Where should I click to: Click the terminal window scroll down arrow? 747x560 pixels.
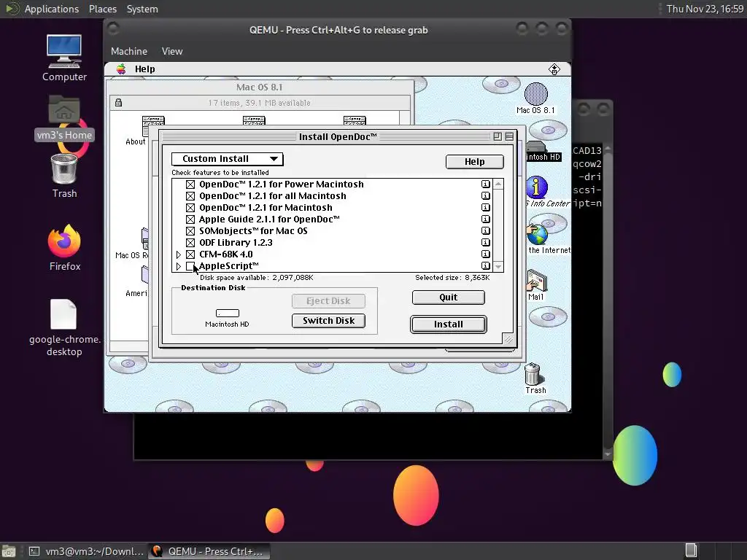(x=608, y=454)
